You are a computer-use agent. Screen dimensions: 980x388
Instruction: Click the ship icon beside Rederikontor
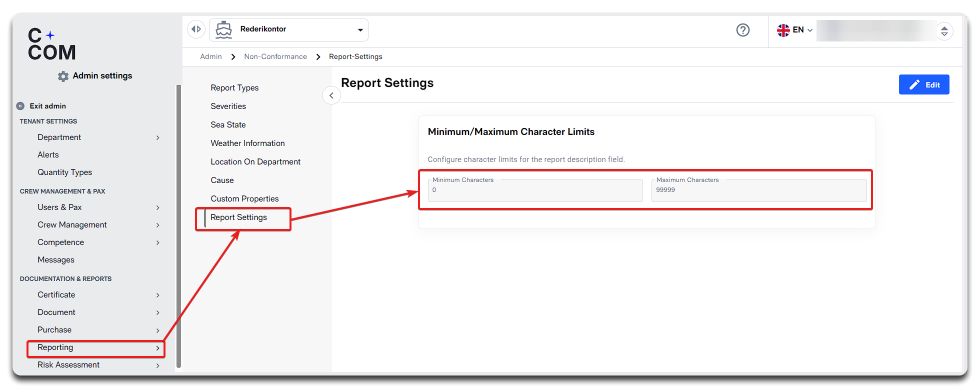point(223,30)
